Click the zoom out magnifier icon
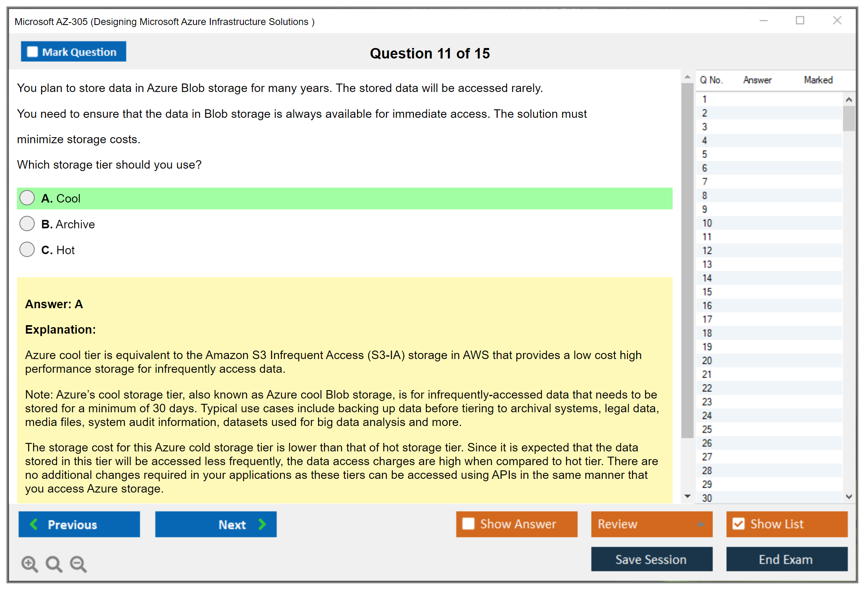 (x=78, y=564)
